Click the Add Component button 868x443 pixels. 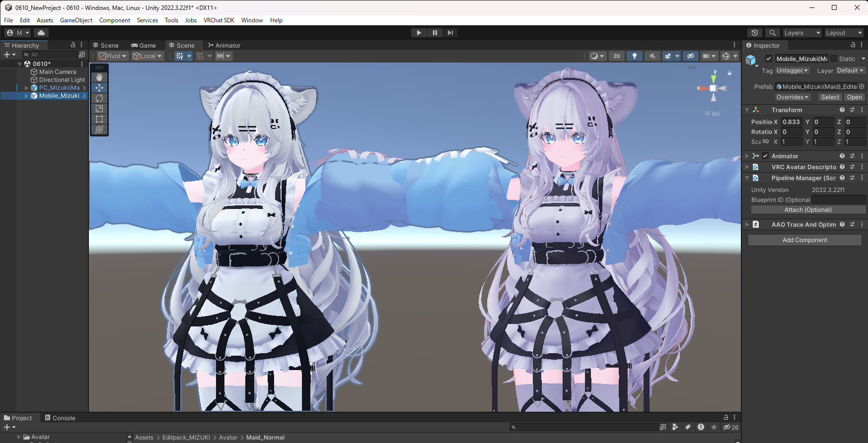point(804,240)
